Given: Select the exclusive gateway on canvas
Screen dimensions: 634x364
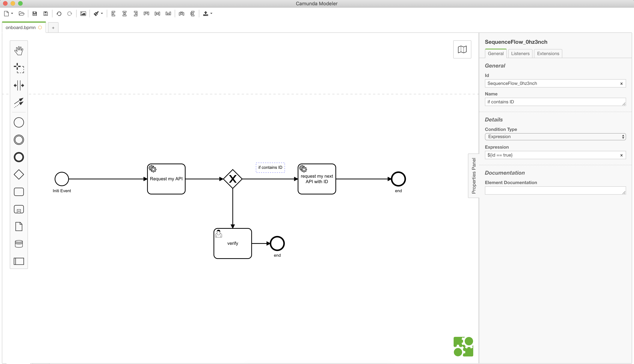Looking at the screenshot, I should coord(233,179).
